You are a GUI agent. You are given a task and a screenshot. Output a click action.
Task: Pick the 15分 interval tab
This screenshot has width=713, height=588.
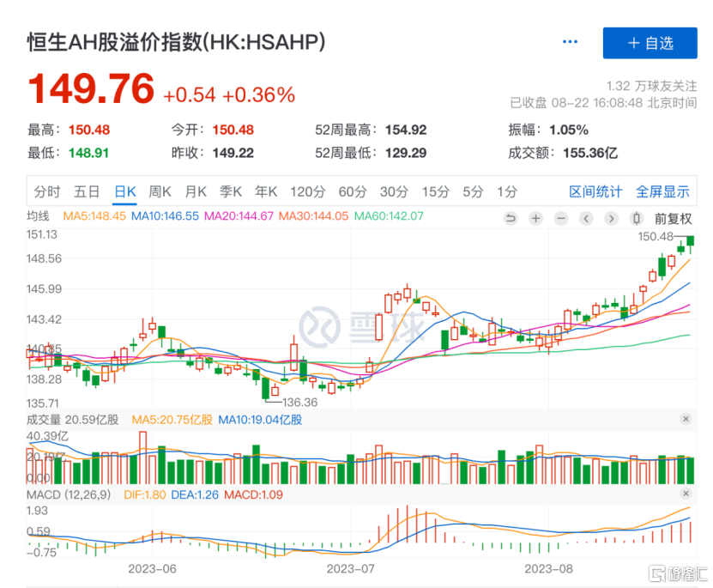tap(436, 192)
